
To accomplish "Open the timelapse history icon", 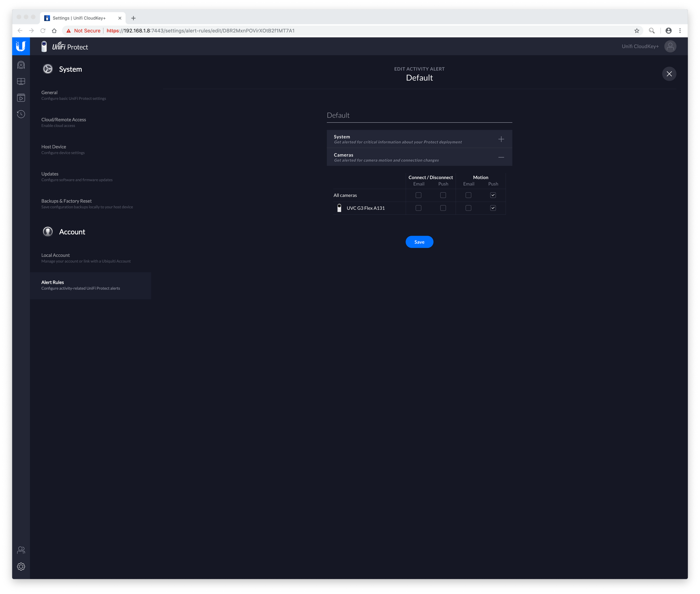I will [x=21, y=114].
